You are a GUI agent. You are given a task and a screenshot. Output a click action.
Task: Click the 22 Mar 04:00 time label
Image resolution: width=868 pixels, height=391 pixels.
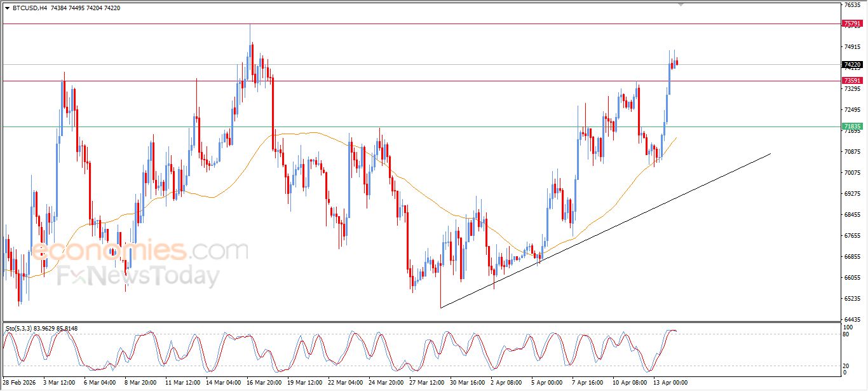pyautogui.click(x=345, y=383)
